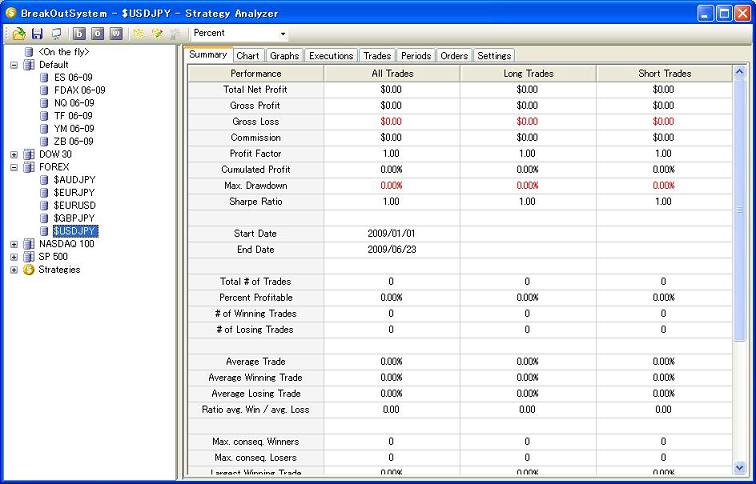Select ZB 06-09 in the tree
Image resolution: width=756 pixels, height=484 pixels.
coord(74,141)
